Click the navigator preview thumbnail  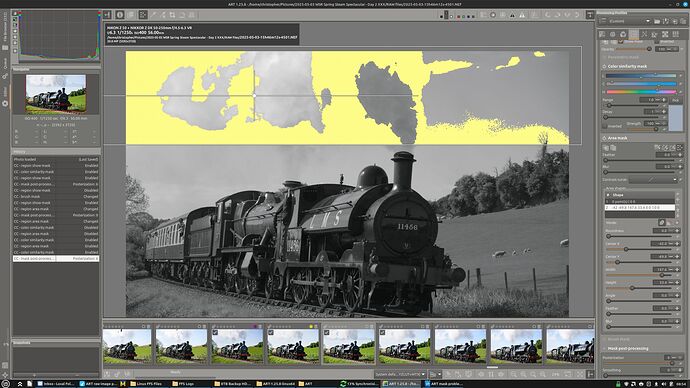pos(56,94)
